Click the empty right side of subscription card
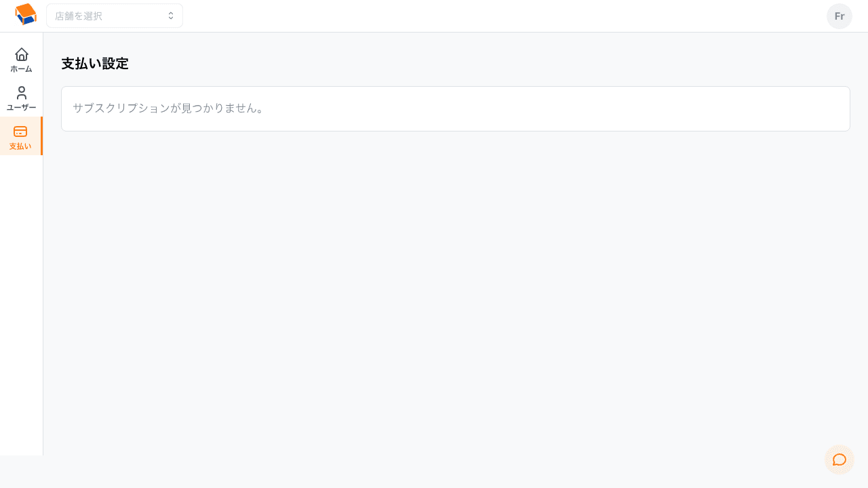This screenshot has width=868, height=488. coord(556,108)
